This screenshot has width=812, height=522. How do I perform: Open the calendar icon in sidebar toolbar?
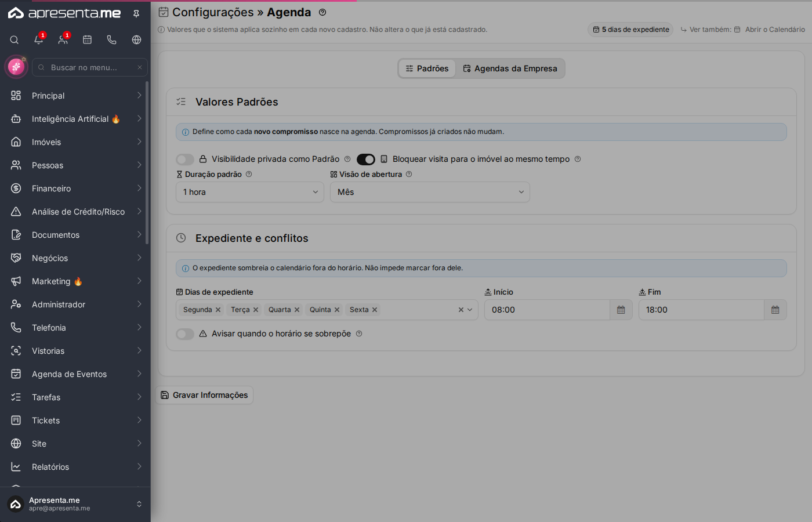(x=88, y=40)
